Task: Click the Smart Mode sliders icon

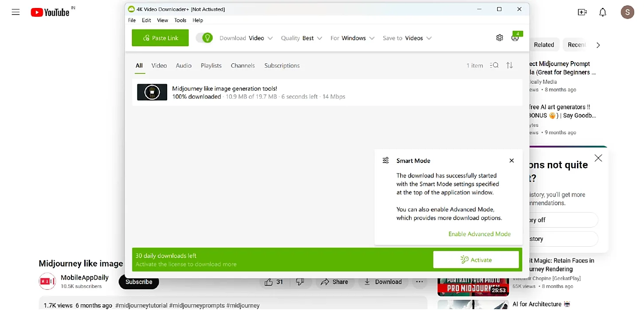Action: pyautogui.click(x=386, y=161)
